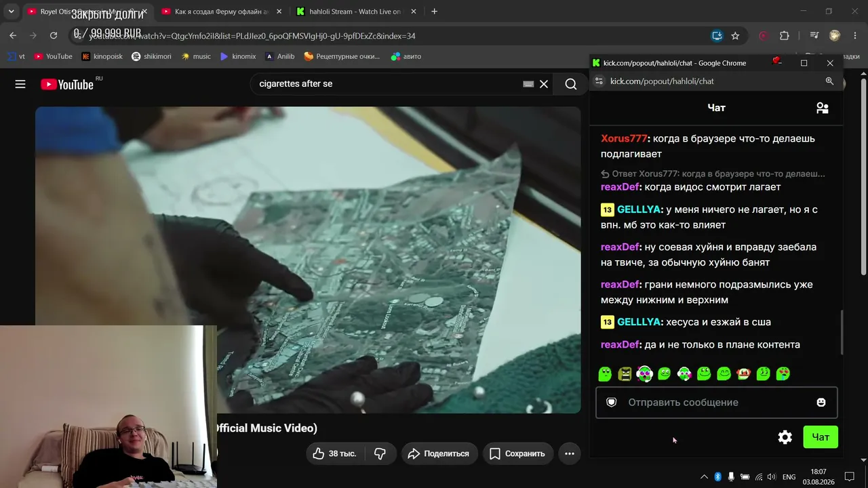Viewport: 868px width, 488px height.
Task: Go to YouTube home via logo
Action: click(x=66, y=84)
